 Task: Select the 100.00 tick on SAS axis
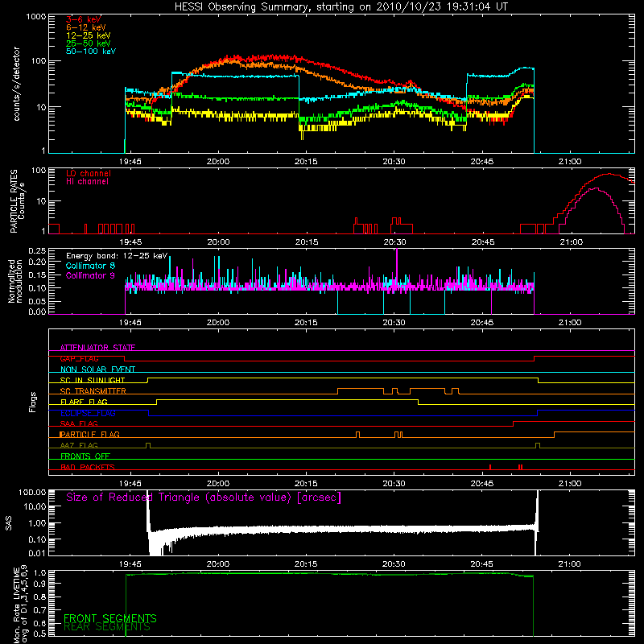(x=32, y=492)
